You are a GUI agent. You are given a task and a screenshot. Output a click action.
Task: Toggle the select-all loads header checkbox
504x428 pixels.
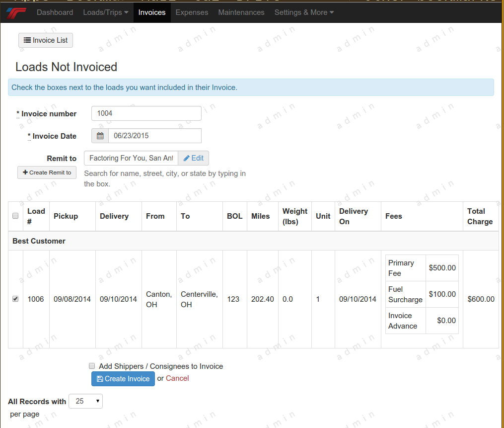click(x=15, y=216)
